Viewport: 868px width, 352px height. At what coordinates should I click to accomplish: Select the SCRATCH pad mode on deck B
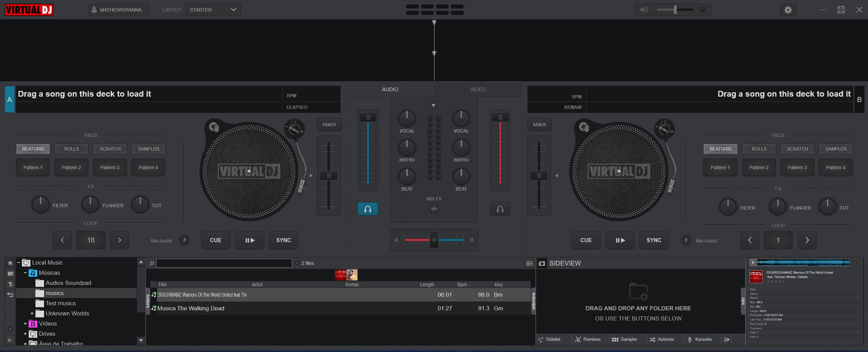click(x=797, y=149)
